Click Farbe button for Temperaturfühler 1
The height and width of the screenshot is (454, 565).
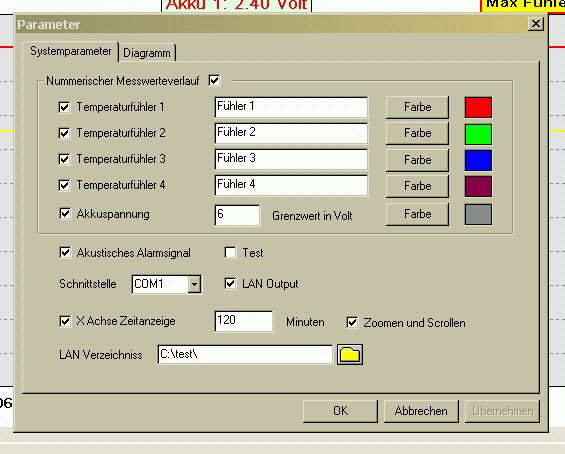417,107
